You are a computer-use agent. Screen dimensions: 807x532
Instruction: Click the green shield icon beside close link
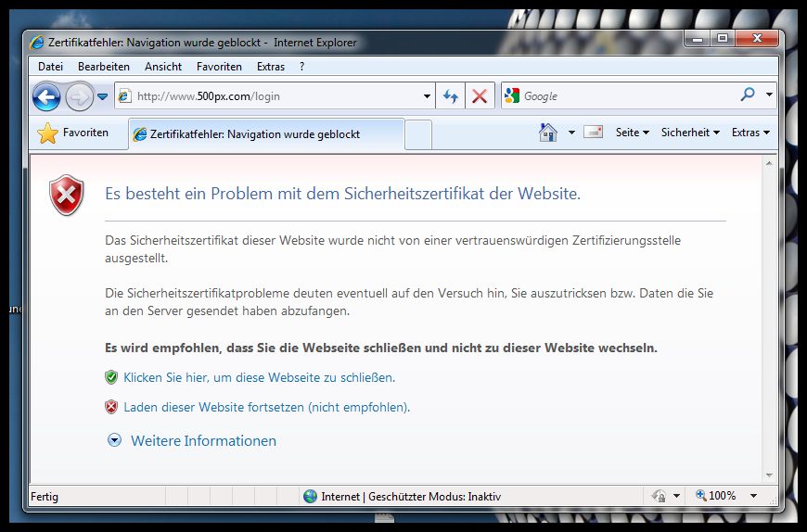111,378
